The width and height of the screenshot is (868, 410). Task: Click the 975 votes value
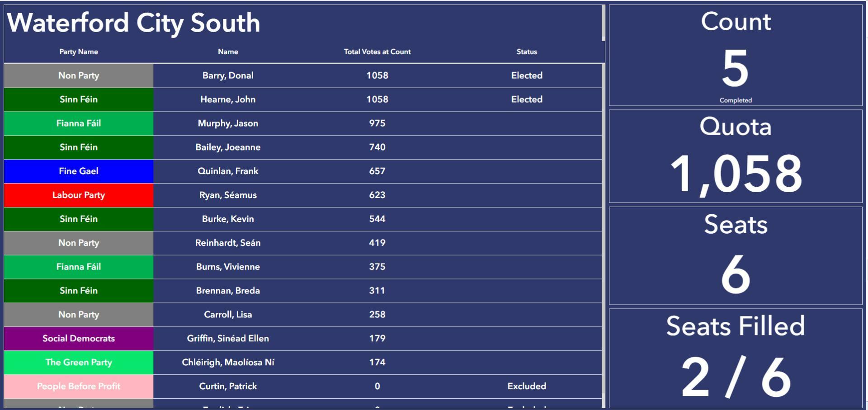(x=377, y=123)
